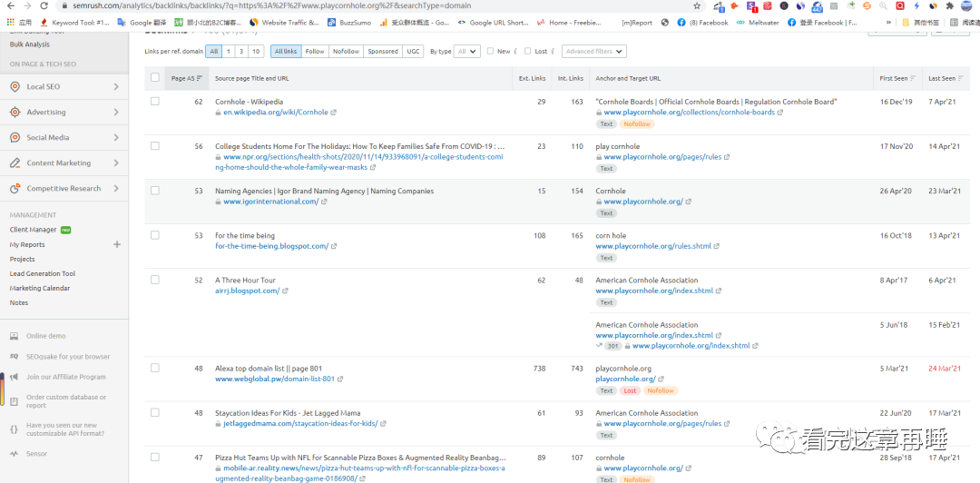Open the Sensor icon in the sidebar

point(14,454)
